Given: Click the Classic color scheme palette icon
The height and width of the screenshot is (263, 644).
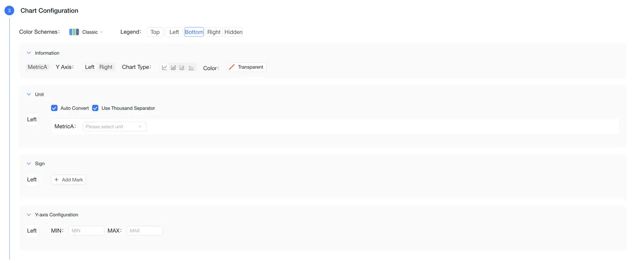Looking at the screenshot, I should 74,32.
